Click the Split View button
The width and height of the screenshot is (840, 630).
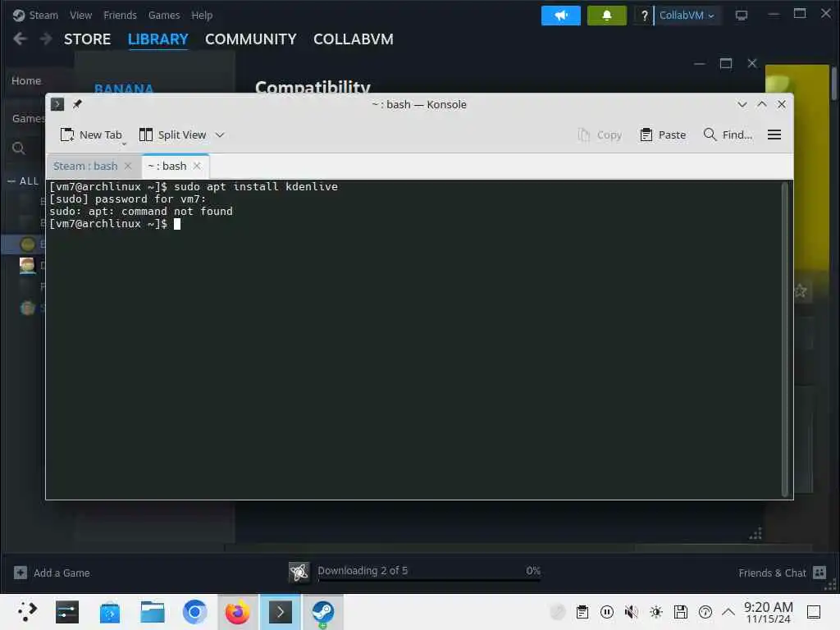[172, 135]
